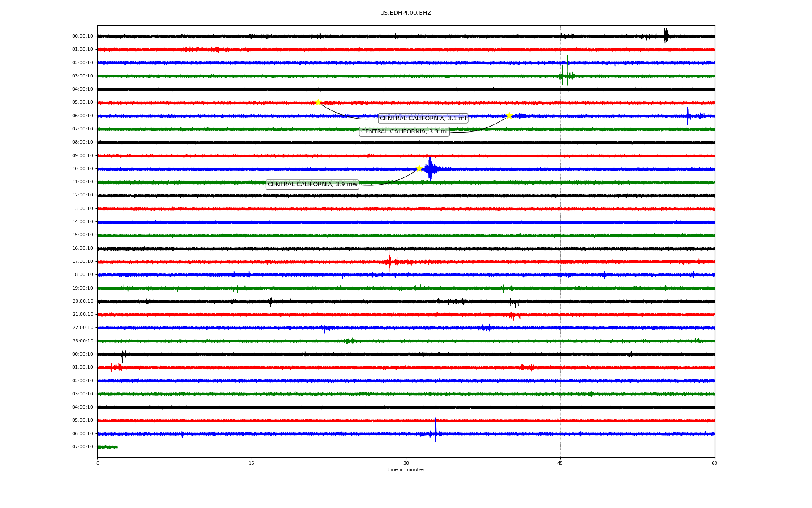The image size is (812, 508).
Task: Click the yellow star on the 05:00:10 trace
Action: tap(318, 102)
